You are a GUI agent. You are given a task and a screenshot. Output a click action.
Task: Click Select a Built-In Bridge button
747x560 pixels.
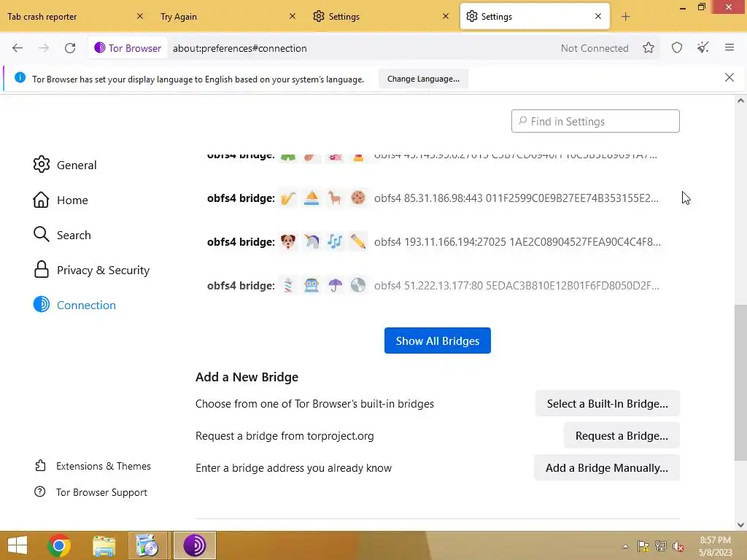pyautogui.click(x=608, y=404)
